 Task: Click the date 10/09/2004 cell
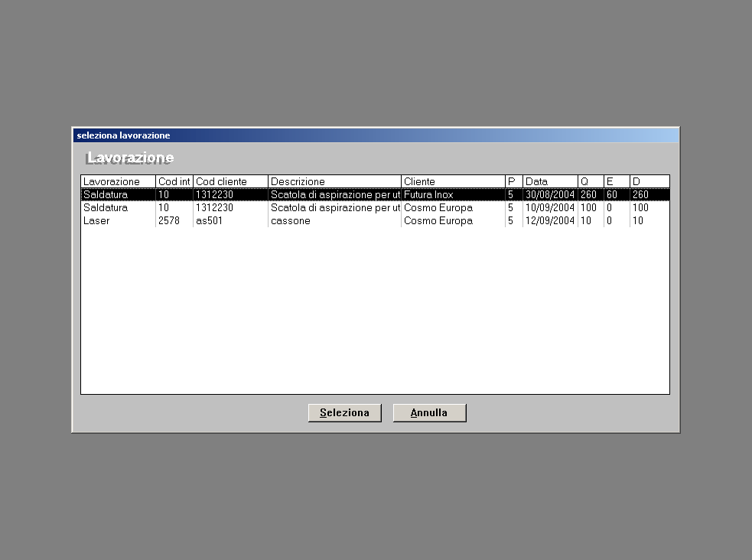pyautogui.click(x=551, y=207)
